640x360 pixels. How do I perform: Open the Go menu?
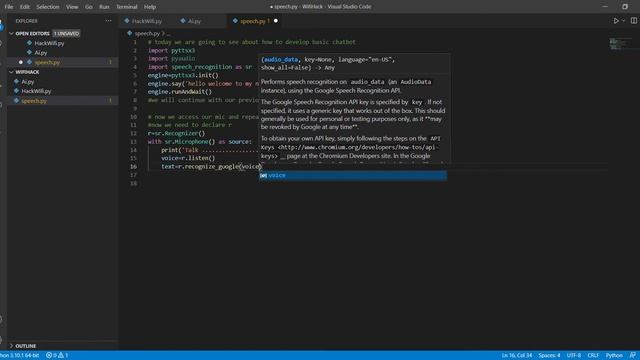pyautogui.click(x=89, y=7)
